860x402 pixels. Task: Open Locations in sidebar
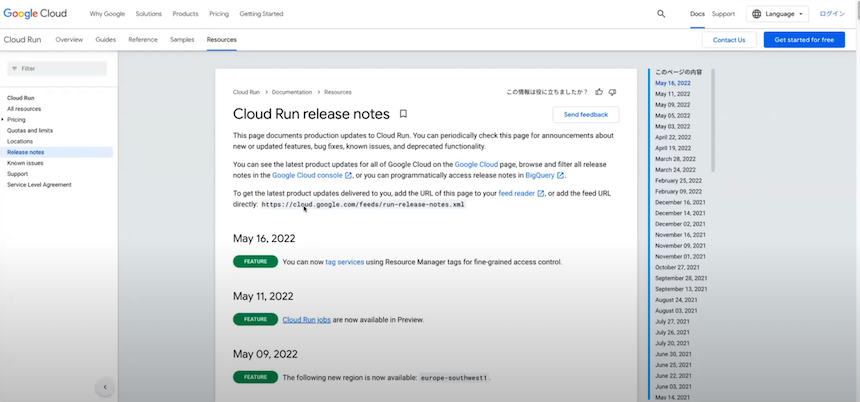[20, 141]
